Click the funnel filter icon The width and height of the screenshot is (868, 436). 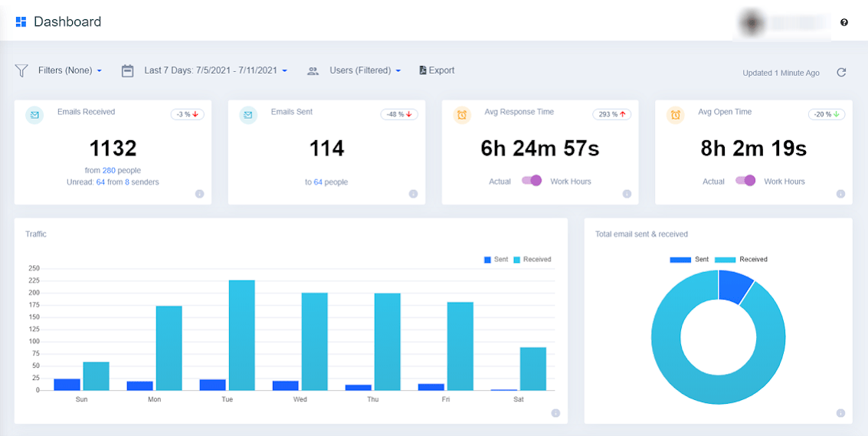coord(21,70)
